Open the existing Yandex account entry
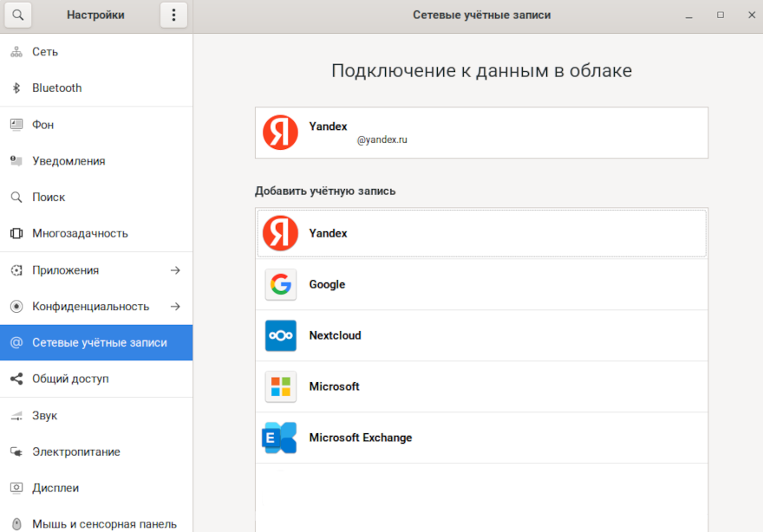The image size is (763, 532). tap(481, 133)
